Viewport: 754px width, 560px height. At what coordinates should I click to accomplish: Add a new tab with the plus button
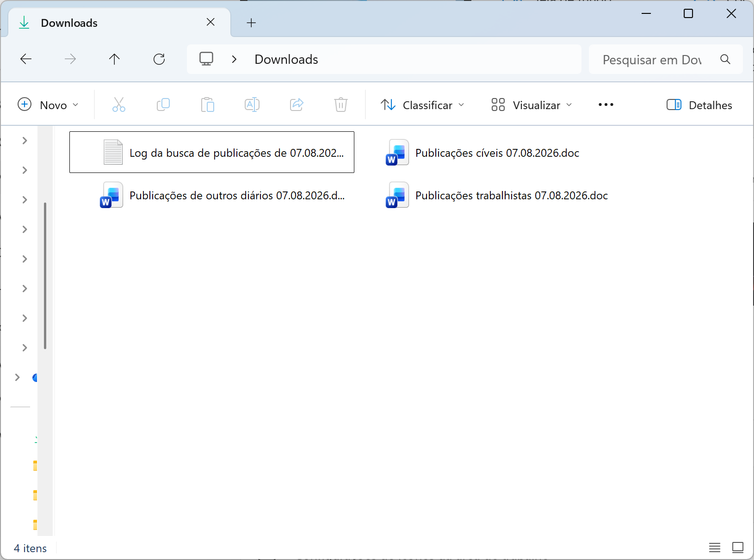pyautogui.click(x=251, y=23)
